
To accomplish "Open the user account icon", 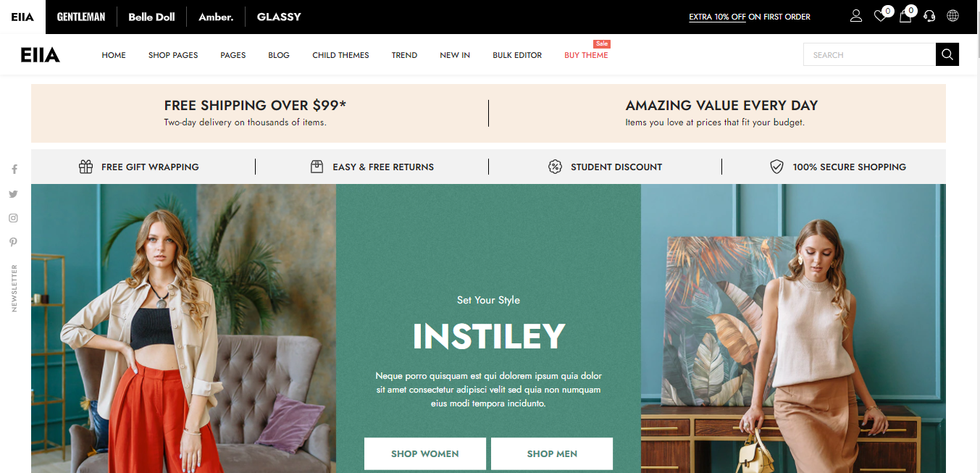I will click(856, 16).
